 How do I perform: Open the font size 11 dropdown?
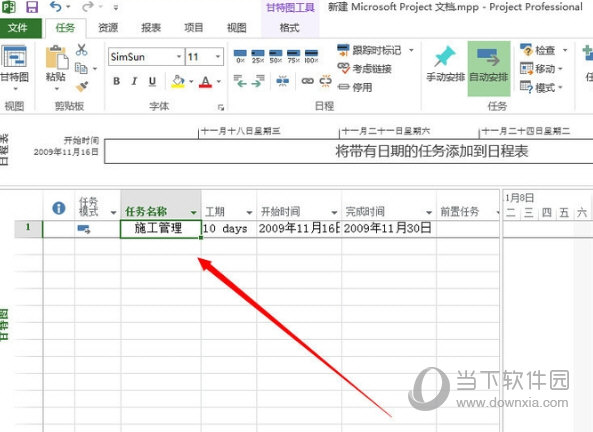pyautogui.click(x=218, y=57)
